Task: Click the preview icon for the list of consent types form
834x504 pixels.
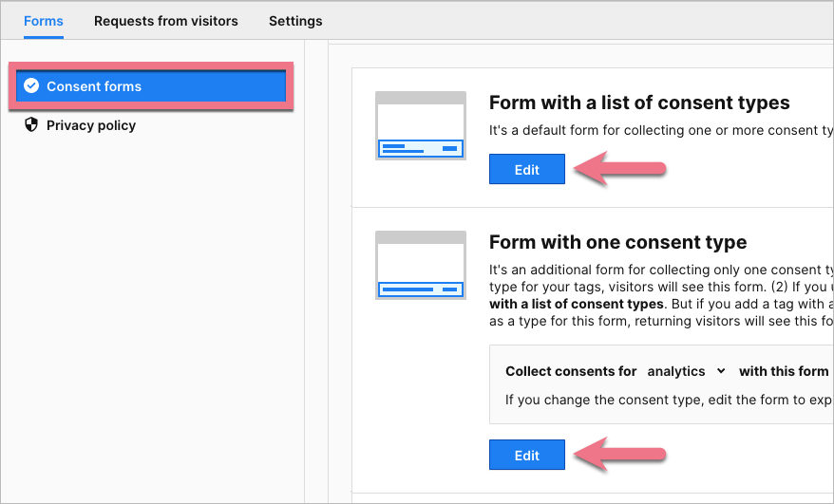Action: [x=420, y=125]
